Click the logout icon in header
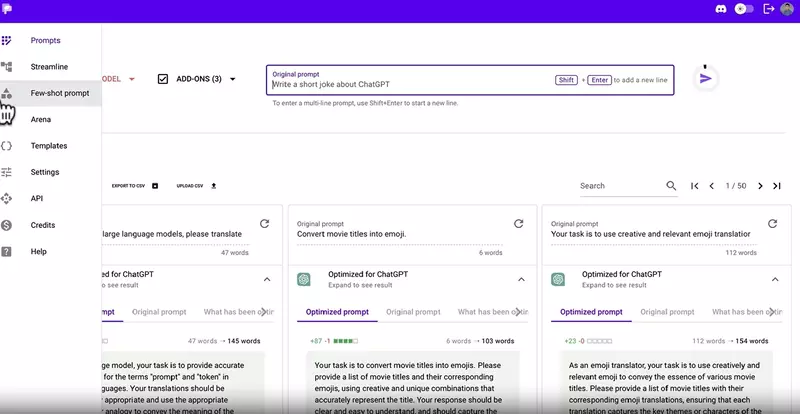 tap(768, 9)
